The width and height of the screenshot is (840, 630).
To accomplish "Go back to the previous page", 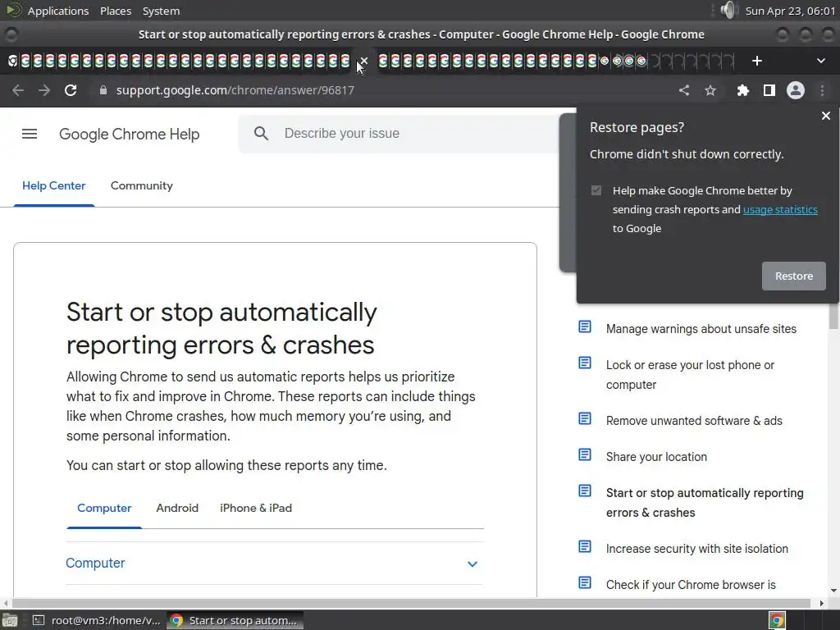I will 18,90.
